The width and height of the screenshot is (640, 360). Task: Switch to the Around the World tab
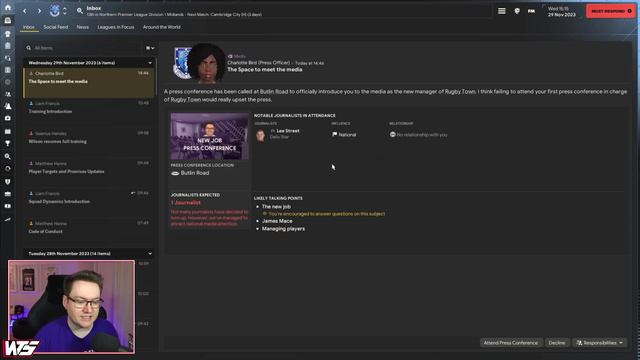(162, 27)
